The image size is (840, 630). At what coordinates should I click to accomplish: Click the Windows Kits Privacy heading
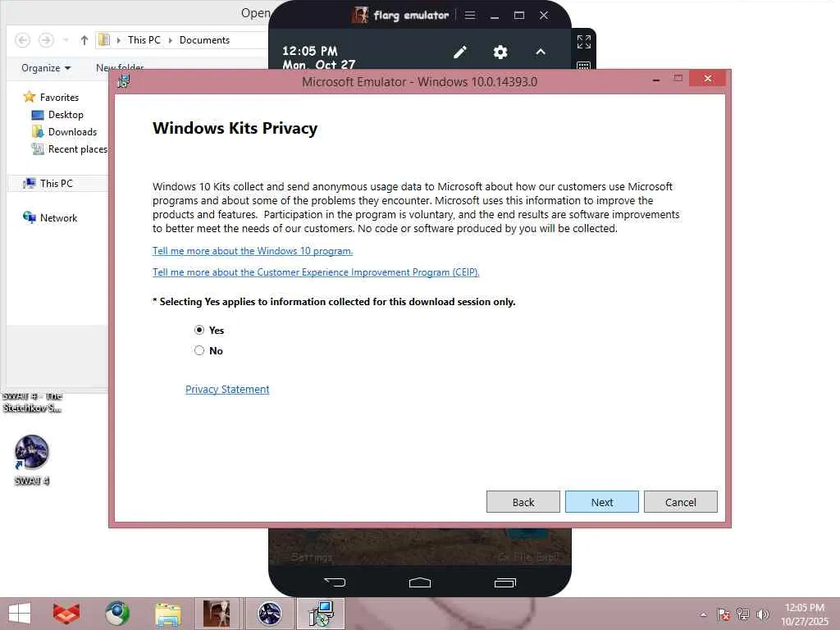235,128
